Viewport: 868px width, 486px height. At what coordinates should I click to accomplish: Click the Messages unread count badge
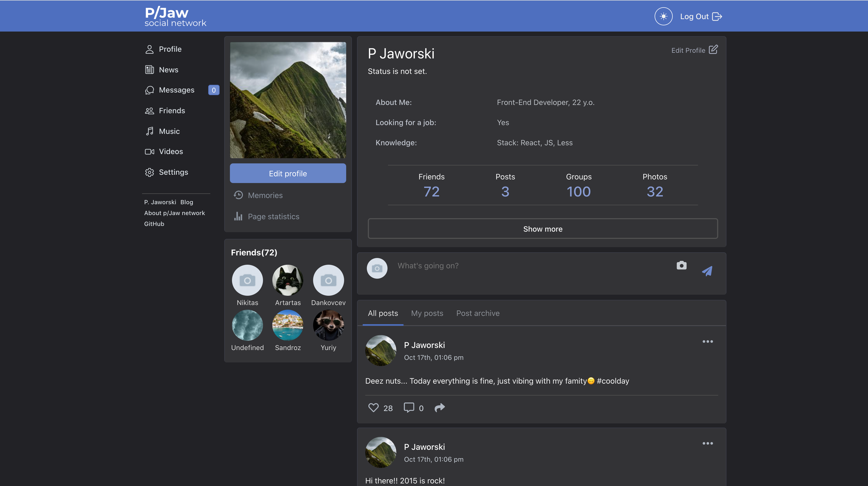(214, 90)
